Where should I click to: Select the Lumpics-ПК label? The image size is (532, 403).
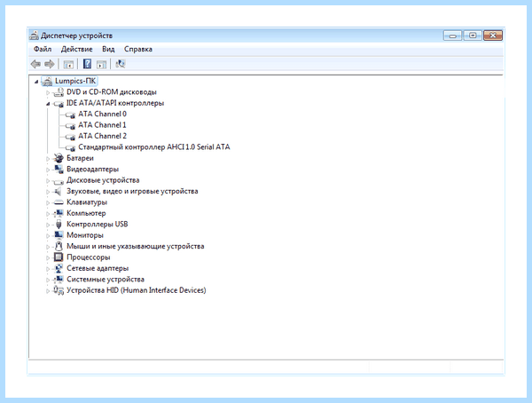pyautogui.click(x=75, y=81)
